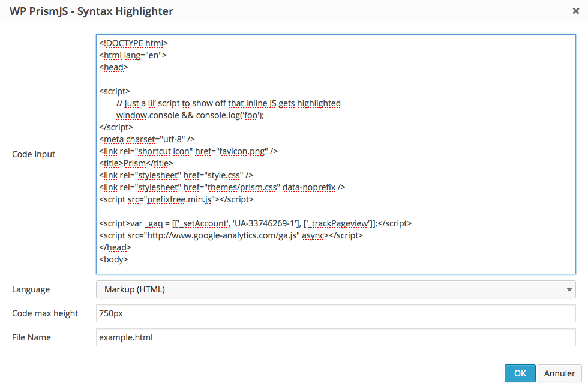Click the href="style.css" stylesheet line
The height and width of the screenshot is (389, 588).
pos(176,175)
